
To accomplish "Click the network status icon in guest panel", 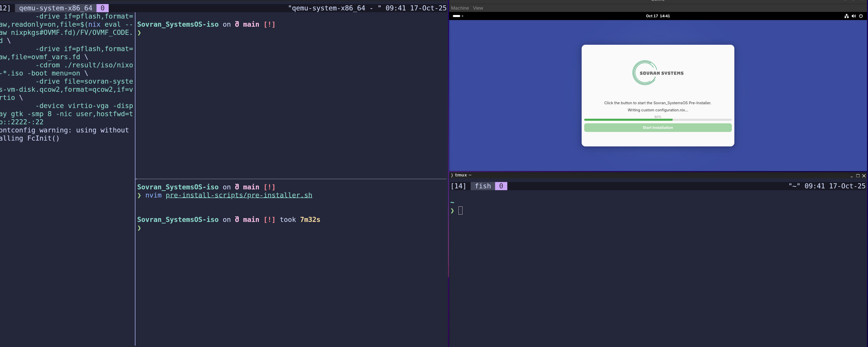I will [846, 16].
